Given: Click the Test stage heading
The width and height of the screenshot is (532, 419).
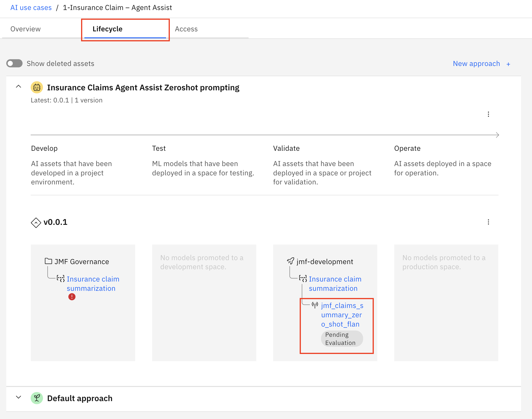Looking at the screenshot, I should [159, 148].
